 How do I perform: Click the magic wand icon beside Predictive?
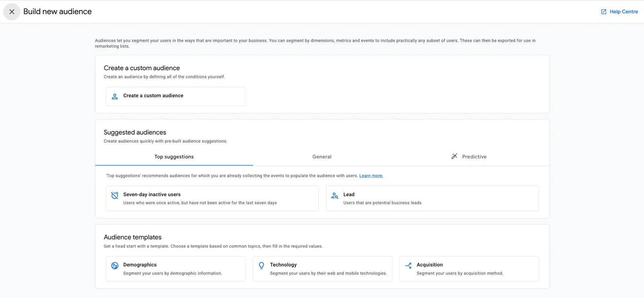[x=454, y=156]
